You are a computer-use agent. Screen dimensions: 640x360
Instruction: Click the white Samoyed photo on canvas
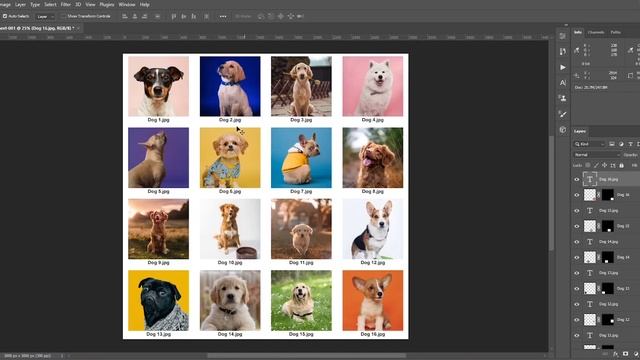tap(373, 86)
